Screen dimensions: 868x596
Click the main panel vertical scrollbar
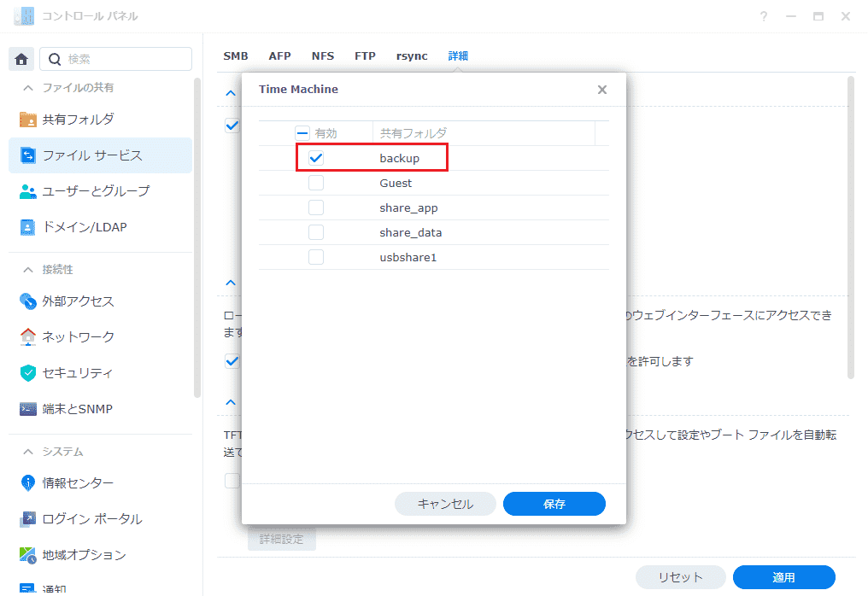851,227
